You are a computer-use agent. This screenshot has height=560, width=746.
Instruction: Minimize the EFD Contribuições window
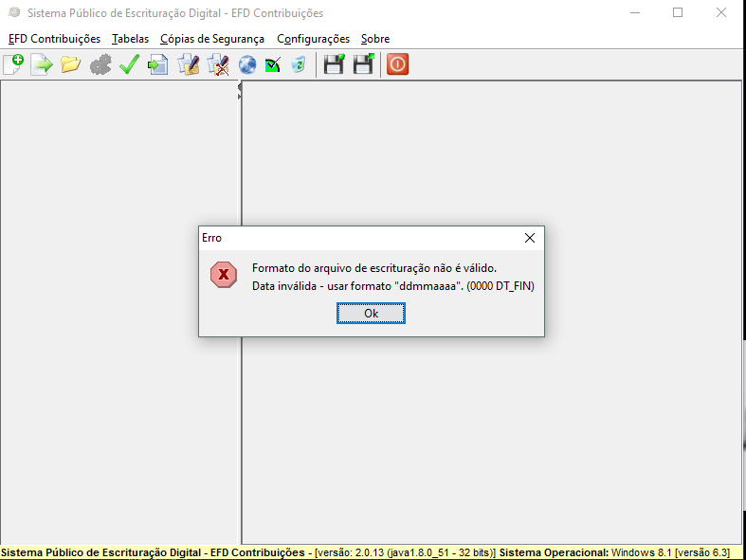coord(635,13)
